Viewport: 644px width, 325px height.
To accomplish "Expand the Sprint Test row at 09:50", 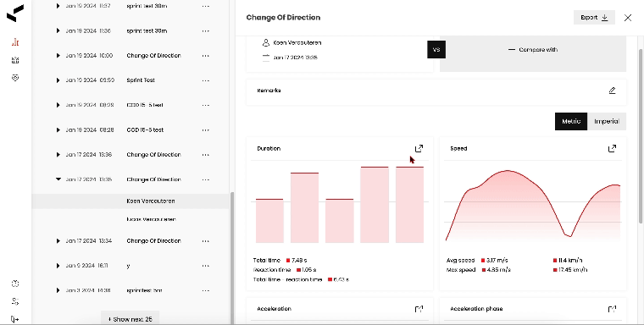I will (x=58, y=80).
